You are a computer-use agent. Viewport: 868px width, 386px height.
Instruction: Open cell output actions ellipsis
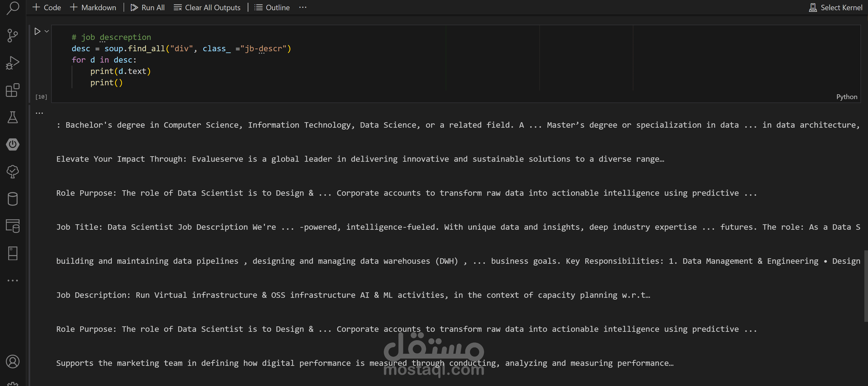(x=39, y=113)
